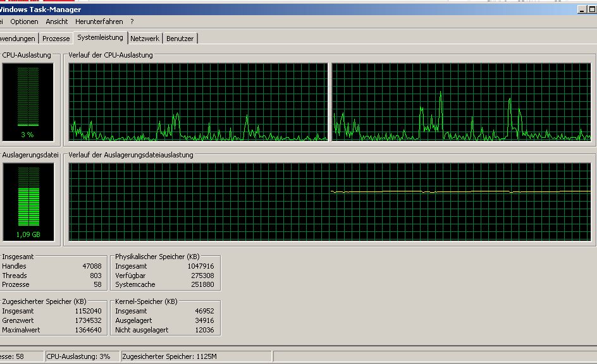Open the question mark help menu
The width and height of the screenshot is (597, 364).
click(132, 21)
